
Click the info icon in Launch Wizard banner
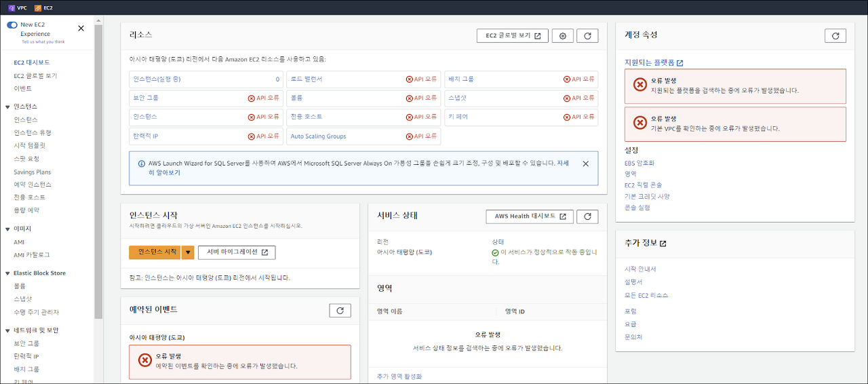coord(141,164)
